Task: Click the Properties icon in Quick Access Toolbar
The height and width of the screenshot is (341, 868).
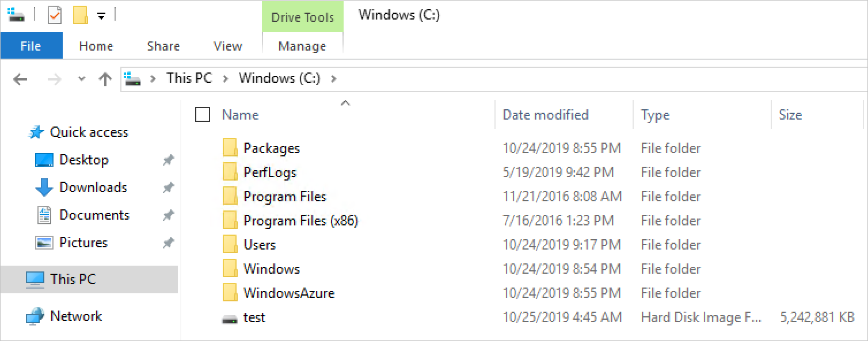Action: tap(55, 15)
